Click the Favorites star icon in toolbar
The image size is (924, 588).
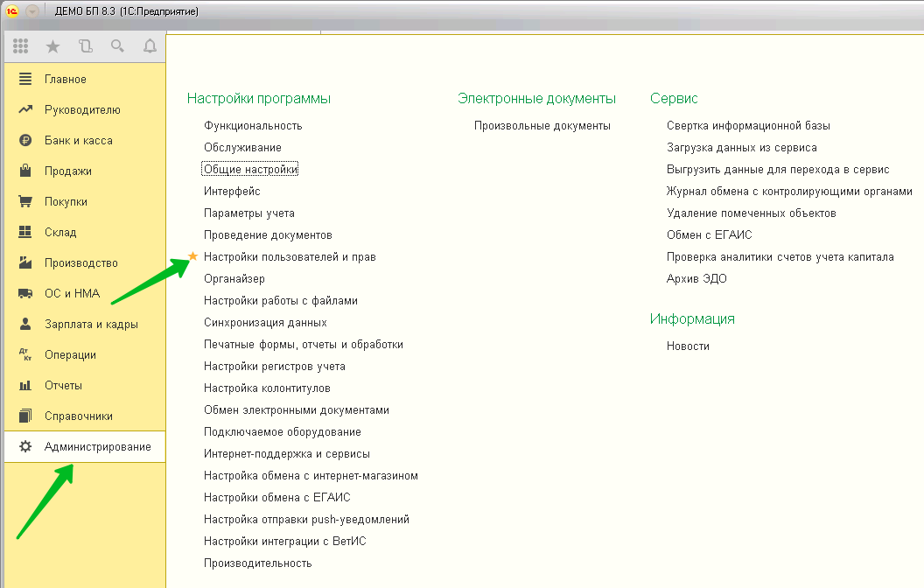coord(52,46)
